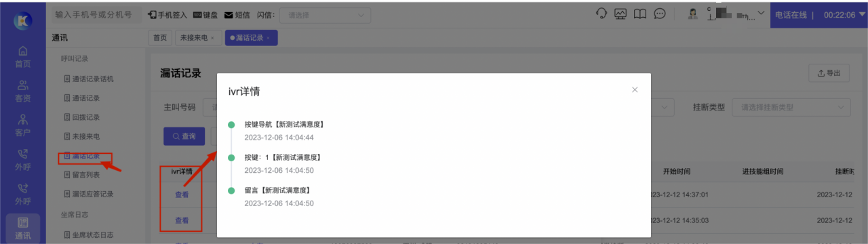868x244 pixels.
Task: Click the headset customer service icon
Action: coord(601,14)
